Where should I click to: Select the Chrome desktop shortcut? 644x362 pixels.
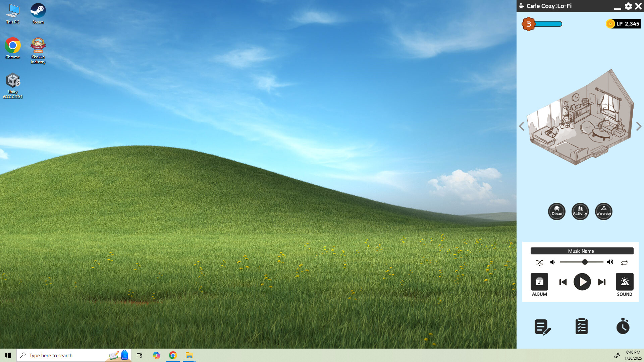coord(12,48)
